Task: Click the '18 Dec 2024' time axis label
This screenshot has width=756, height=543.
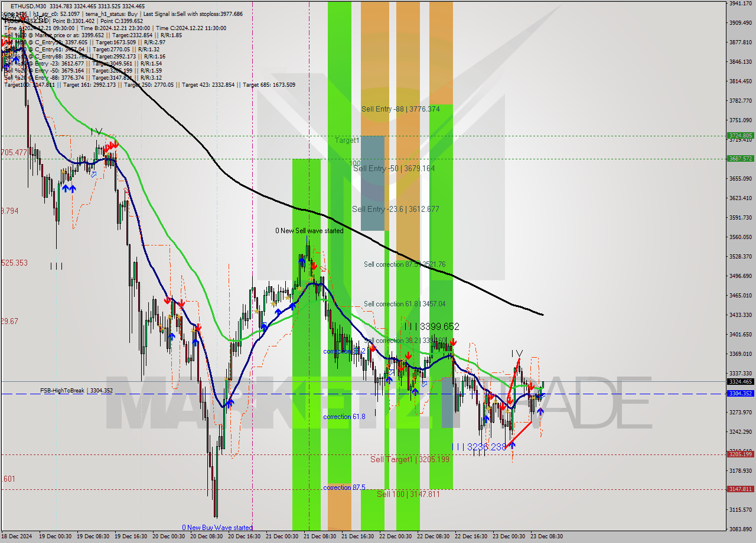Action: pyautogui.click(x=16, y=537)
